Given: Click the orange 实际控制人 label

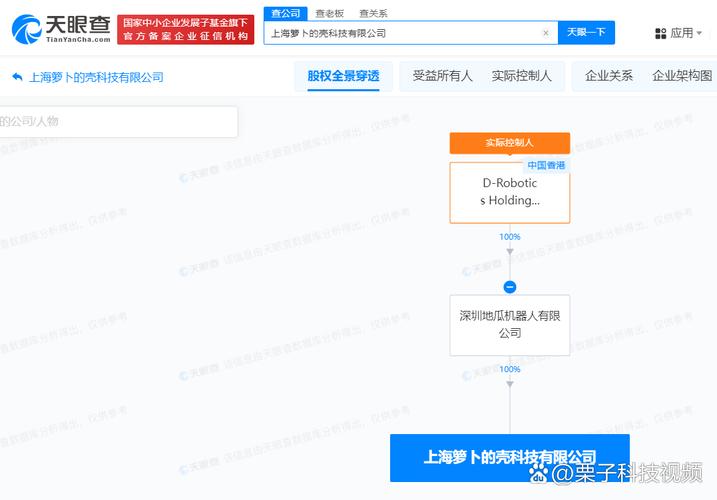Looking at the screenshot, I should pos(510,143).
